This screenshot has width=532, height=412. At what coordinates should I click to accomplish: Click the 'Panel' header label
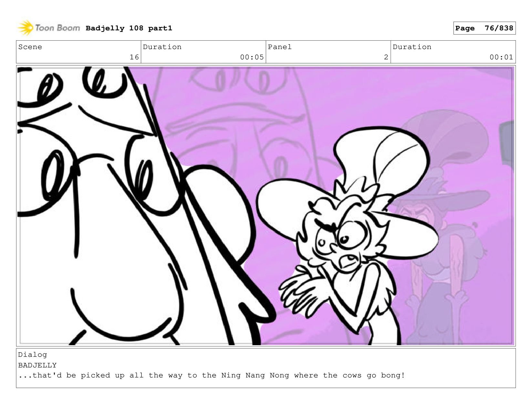tap(280, 47)
